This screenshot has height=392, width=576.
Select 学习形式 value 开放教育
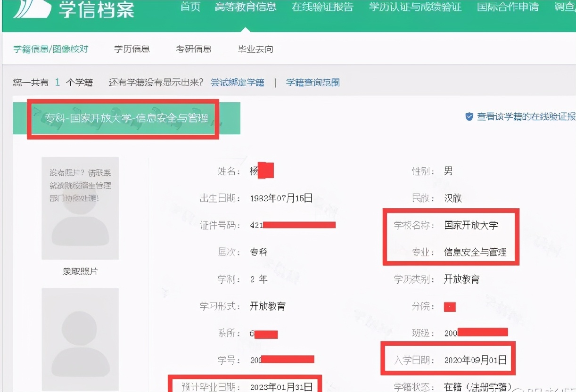pyautogui.click(x=268, y=306)
